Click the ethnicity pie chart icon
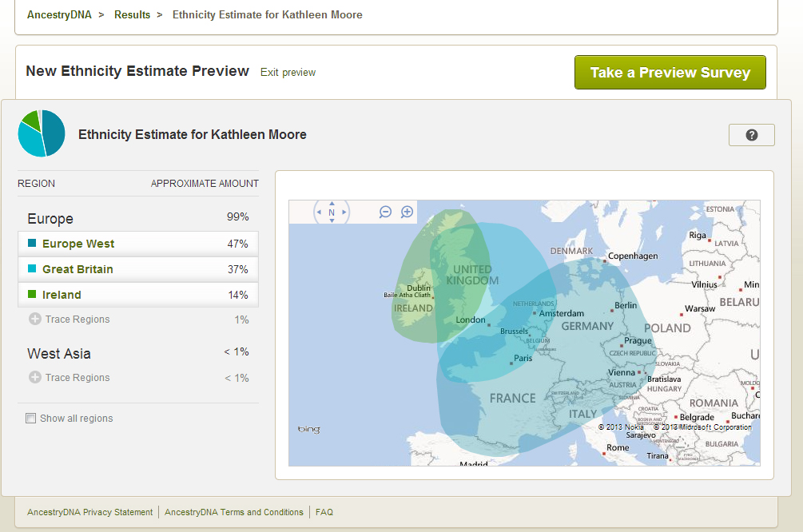 pyautogui.click(x=42, y=133)
